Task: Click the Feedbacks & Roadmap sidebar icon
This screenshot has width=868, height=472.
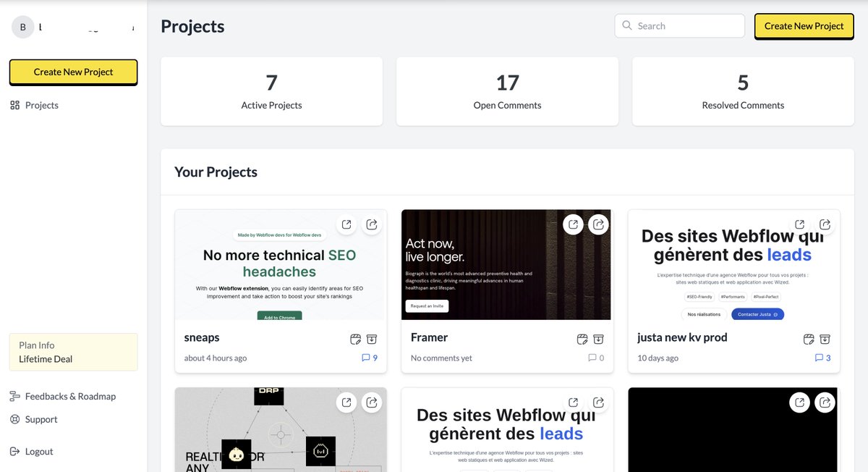Action: pos(14,396)
